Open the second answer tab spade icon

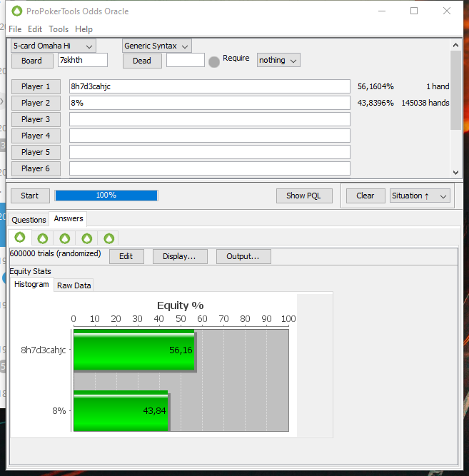point(43,238)
